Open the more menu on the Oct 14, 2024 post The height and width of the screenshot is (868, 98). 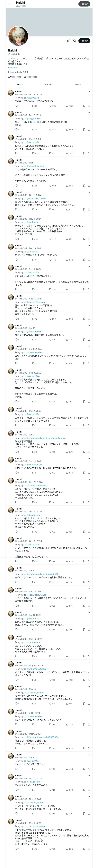coord(89,92)
